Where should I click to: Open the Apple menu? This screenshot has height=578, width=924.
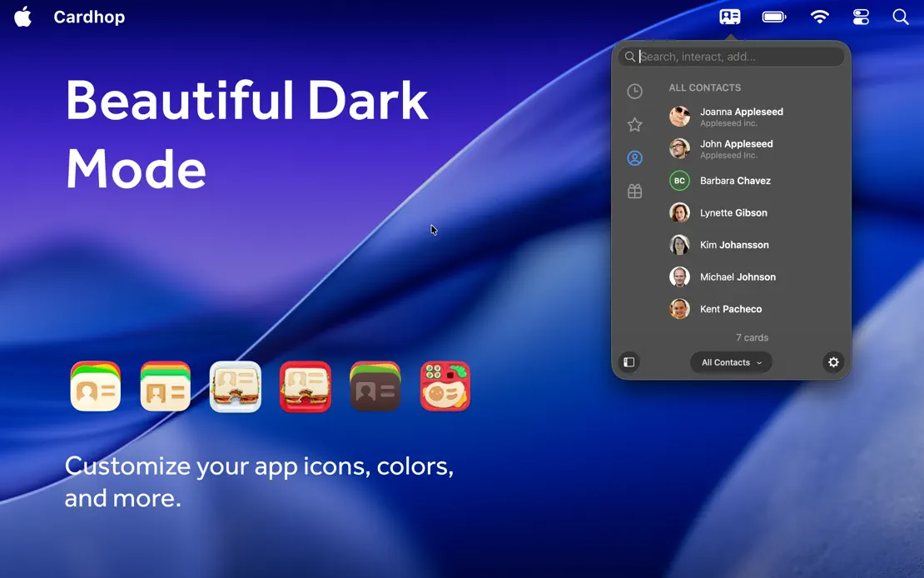(x=22, y=17)
